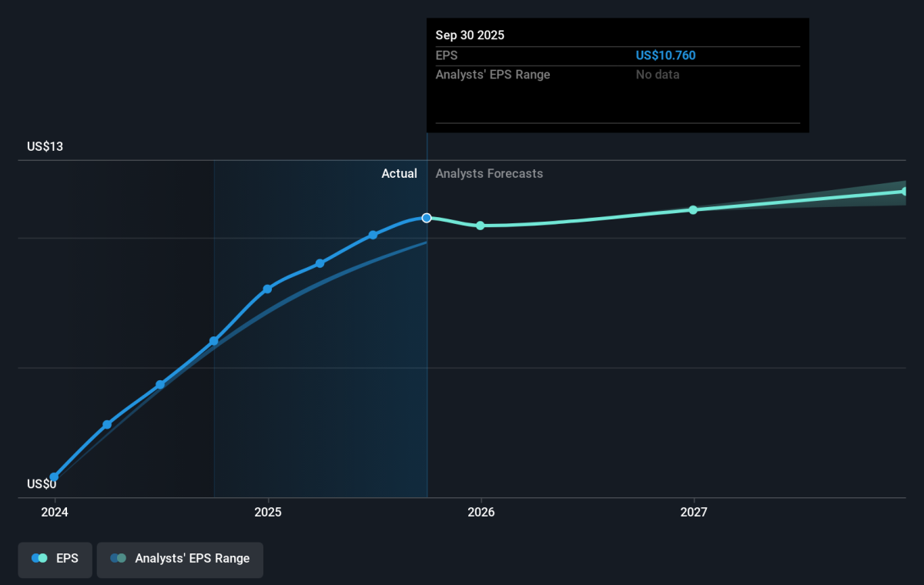This screenshot has height=585, width=924.
Task: Click the US$0 y-axis label
Action: coord(42,484)
